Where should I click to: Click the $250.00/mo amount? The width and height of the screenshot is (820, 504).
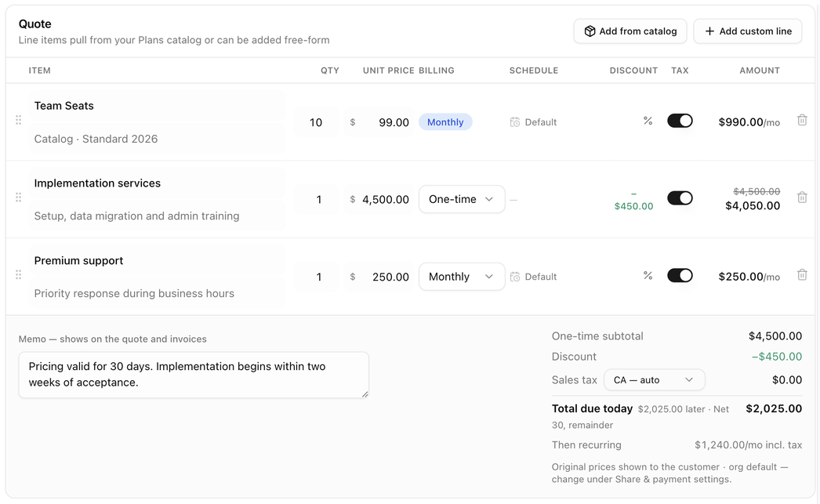(x=749, y=277)
